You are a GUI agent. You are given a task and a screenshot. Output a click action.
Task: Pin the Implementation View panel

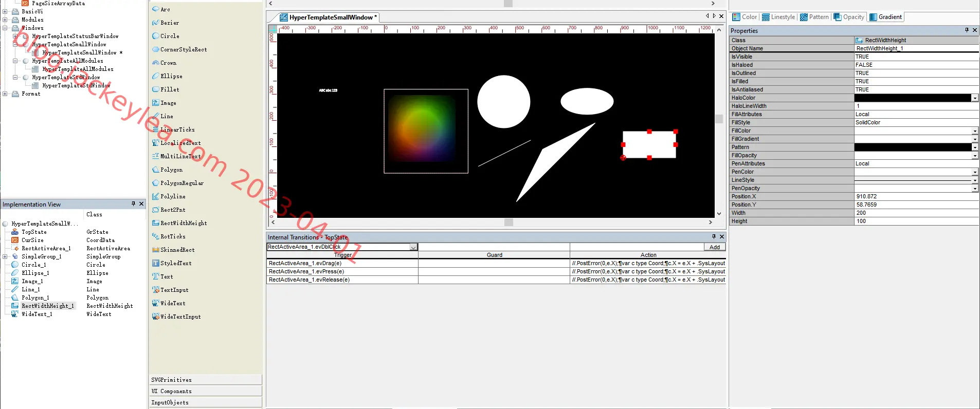[x=133, y=204]
